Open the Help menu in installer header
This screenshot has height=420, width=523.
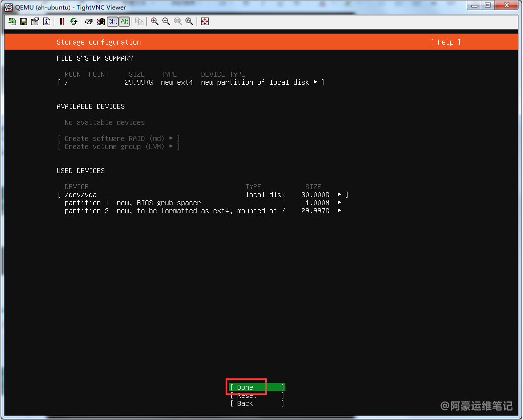[445, 42]
